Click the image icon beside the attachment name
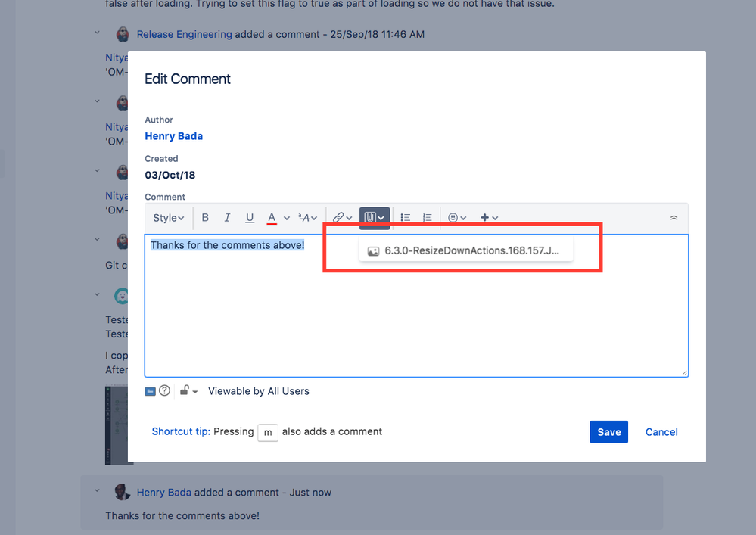This screenshot has height=535, width=756. (x=373, y=251)
